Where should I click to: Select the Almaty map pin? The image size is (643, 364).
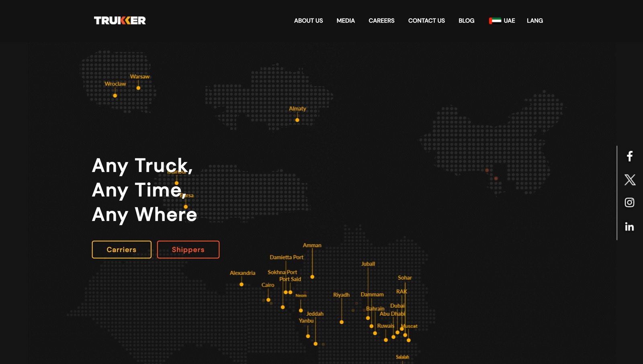(x=297, y=120)
